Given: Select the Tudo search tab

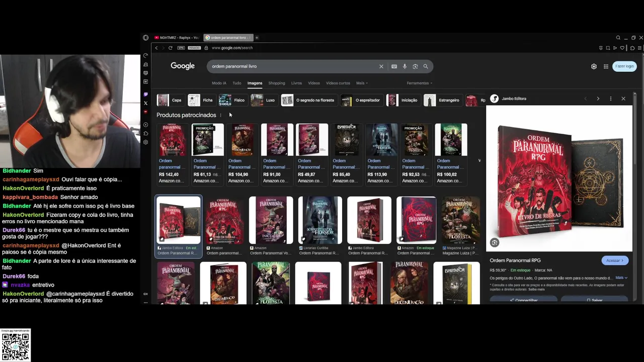Looking at the screenshot, I should 236,83.
